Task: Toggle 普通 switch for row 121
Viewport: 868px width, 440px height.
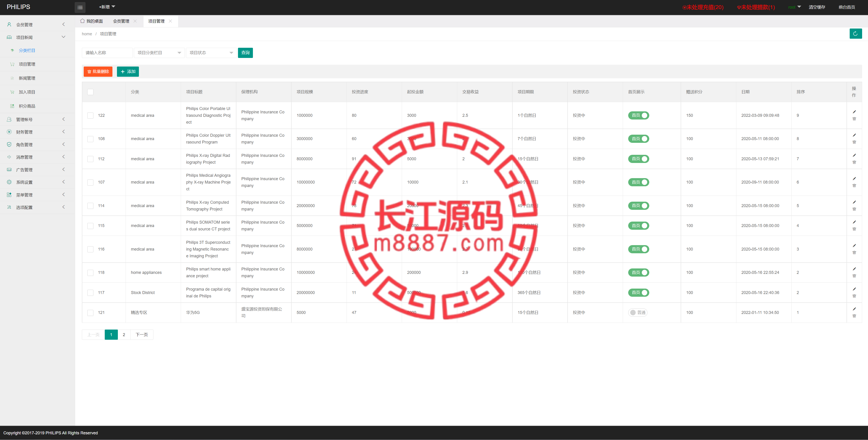Action: 637,313
